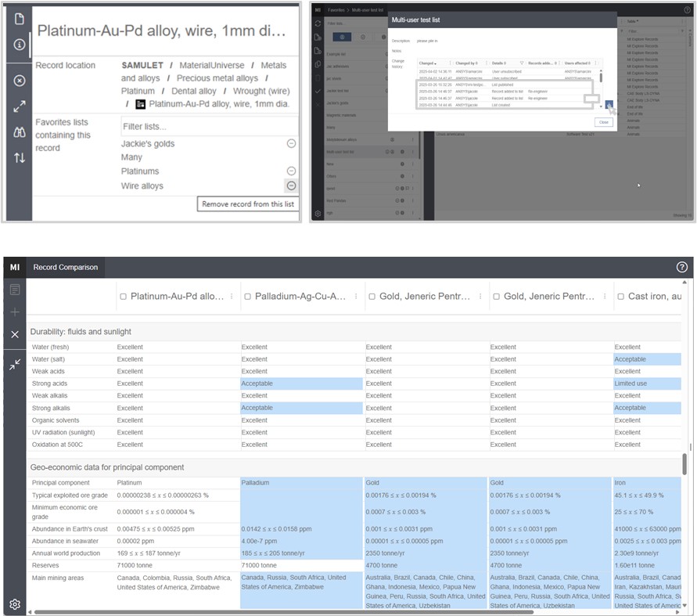
Task: Click the Precious metal alloys breadcrumb
Action: pyautogui.click(x=217, y=78)
